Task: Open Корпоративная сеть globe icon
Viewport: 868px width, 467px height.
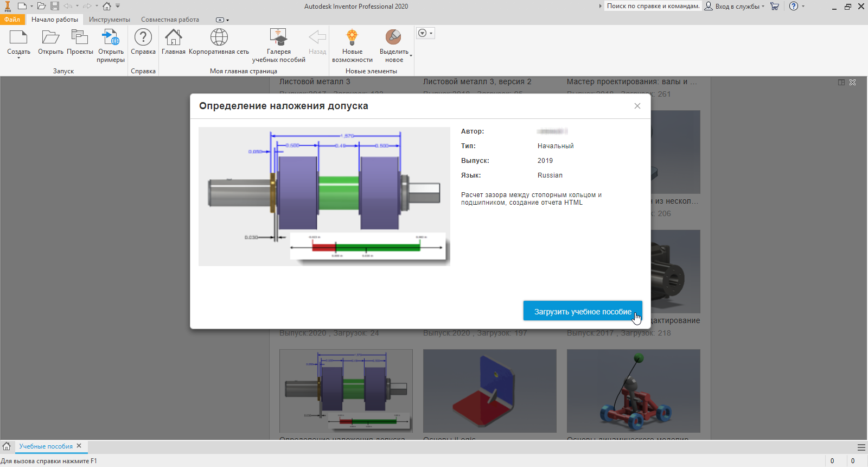Action: click(x=219, y=37)
